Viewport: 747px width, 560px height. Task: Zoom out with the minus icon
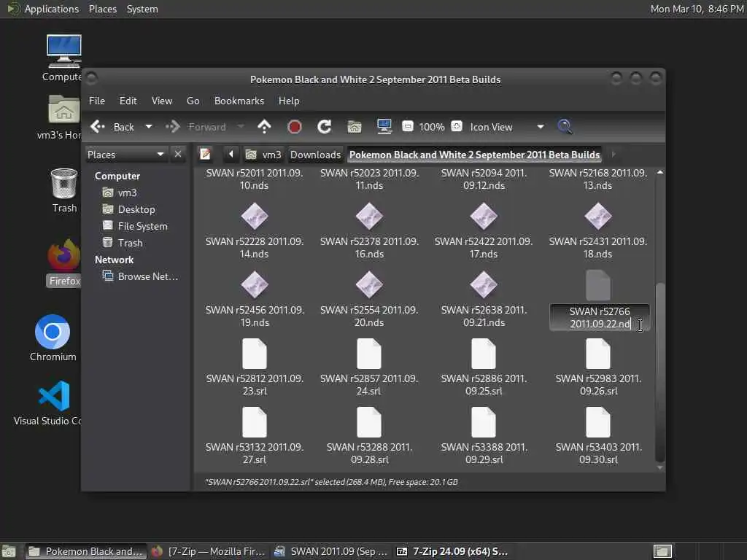[407, 127]
